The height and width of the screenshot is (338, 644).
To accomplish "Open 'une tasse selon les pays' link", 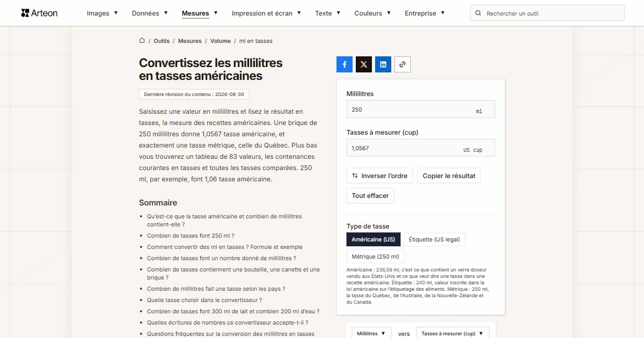I will tap(216, 289).
